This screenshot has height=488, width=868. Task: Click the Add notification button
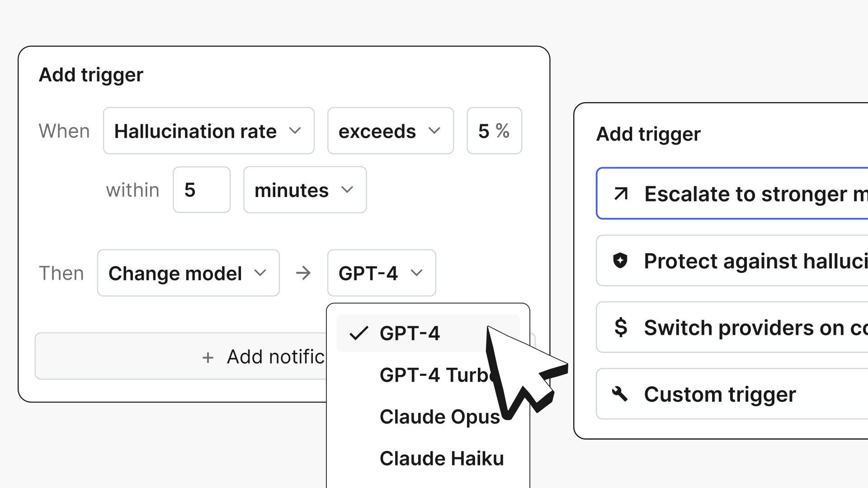(x=285, y=357)
